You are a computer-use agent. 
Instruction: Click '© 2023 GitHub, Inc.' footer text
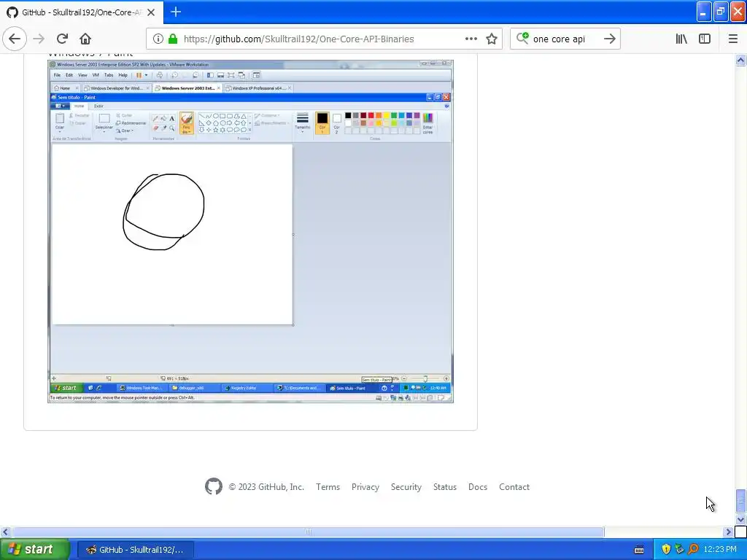(266, 487)
